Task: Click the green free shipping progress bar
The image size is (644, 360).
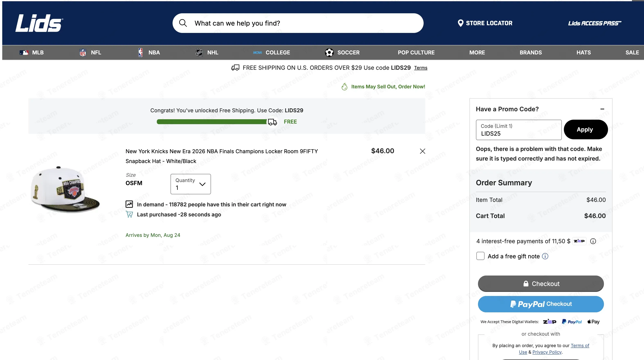Action: pyautogui.click(x=212, y=122)
